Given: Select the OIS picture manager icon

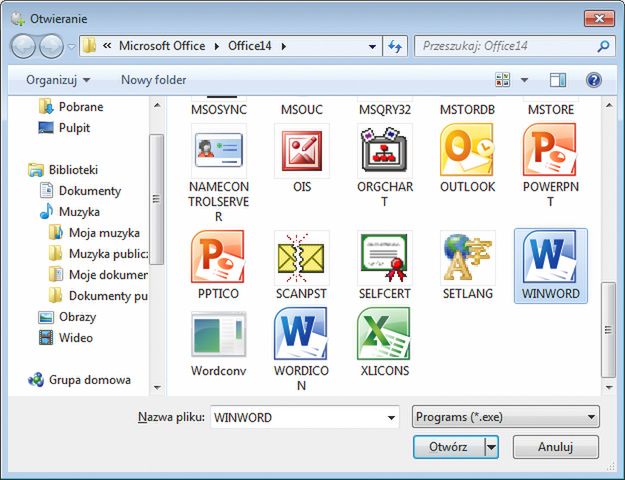Looking at the screenshot, I should 302,151.
